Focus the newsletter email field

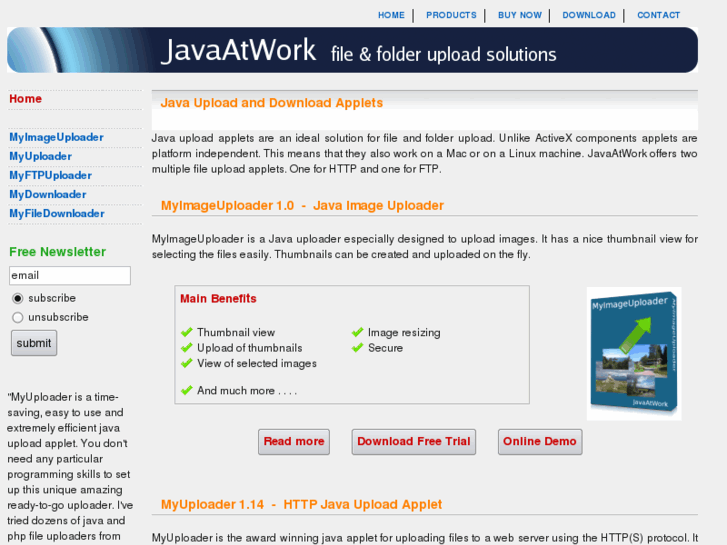pos(70,276)
